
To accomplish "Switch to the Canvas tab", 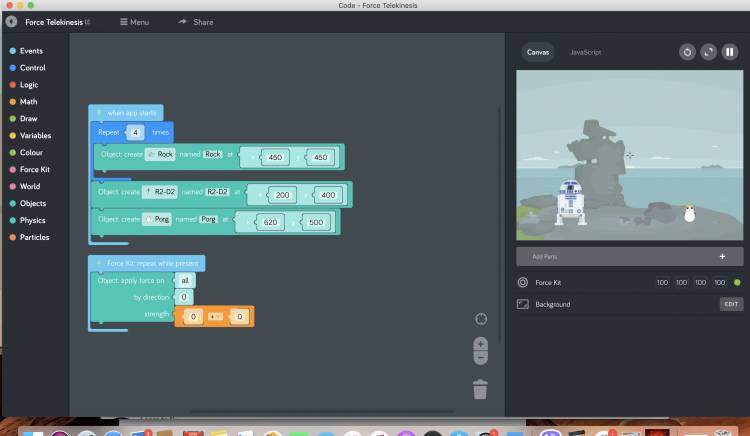I will (x=538, y=52).
